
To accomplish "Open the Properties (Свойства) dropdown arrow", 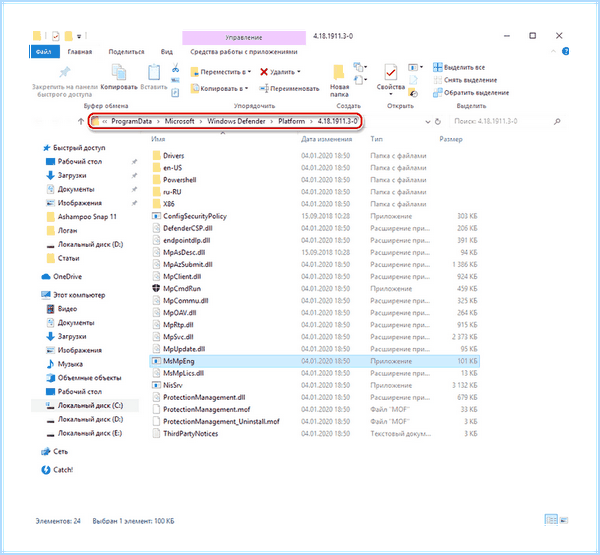I will click(391, 95).
